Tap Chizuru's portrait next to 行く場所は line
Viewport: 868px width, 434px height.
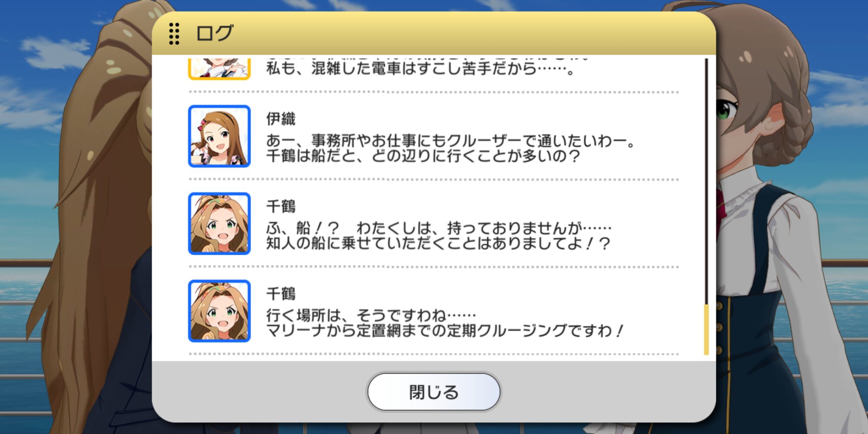pos(219,311)
